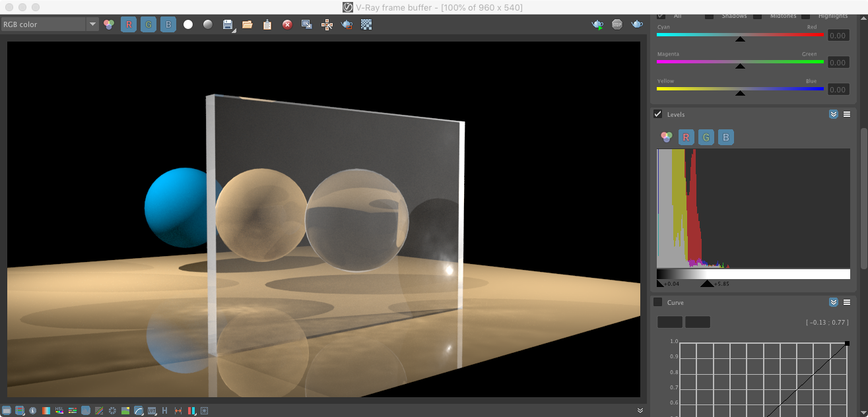Click the Cyan–Red balance slider

coord(740,36)
